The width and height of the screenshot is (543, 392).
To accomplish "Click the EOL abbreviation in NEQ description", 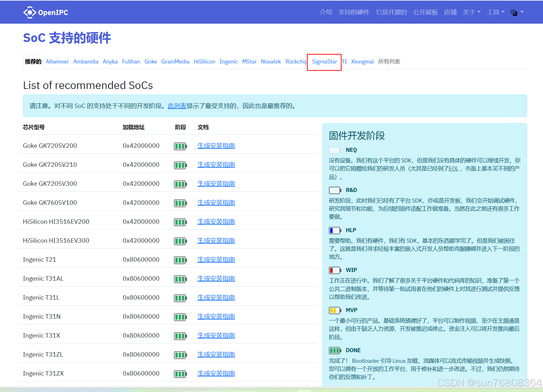I will (x=453, y=169).
